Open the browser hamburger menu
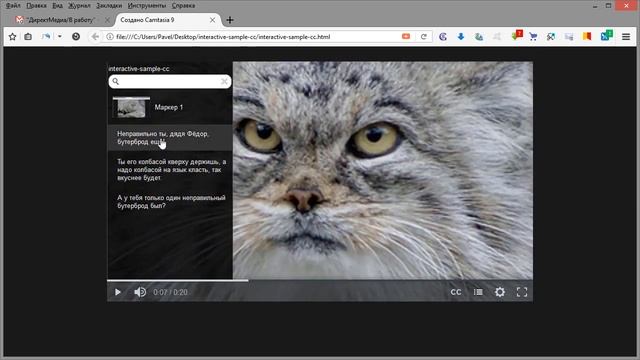The height and width of the screenshot is (360, 640). click(626, 37)
